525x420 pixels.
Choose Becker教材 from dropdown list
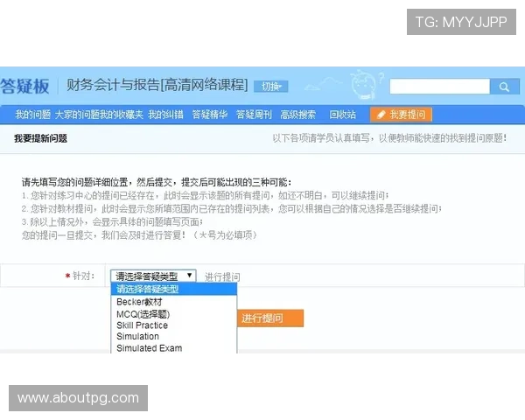174,302
